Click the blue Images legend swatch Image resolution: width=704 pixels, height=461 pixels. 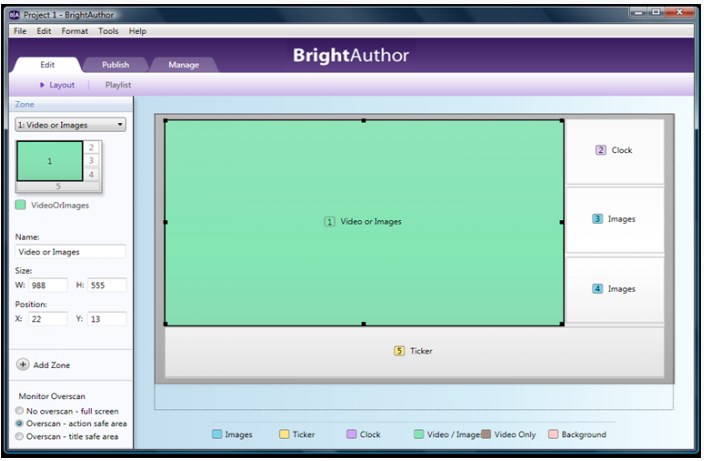(x=217, y=434)
